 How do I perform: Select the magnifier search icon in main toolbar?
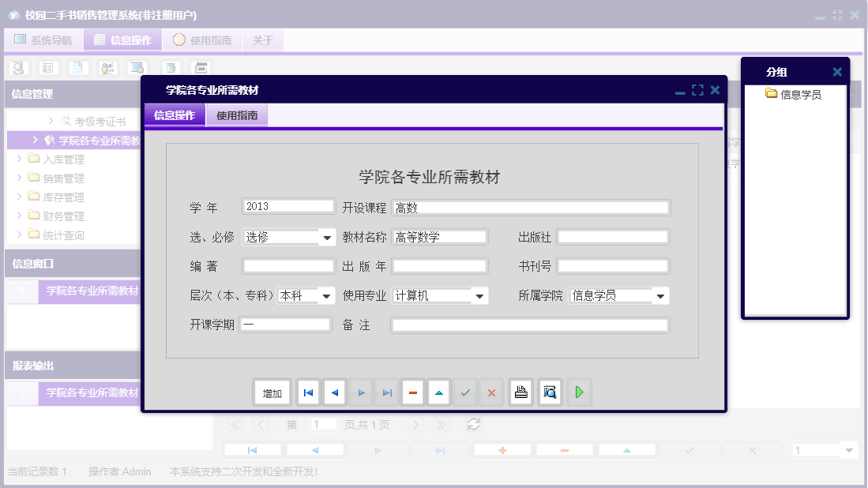17,68
